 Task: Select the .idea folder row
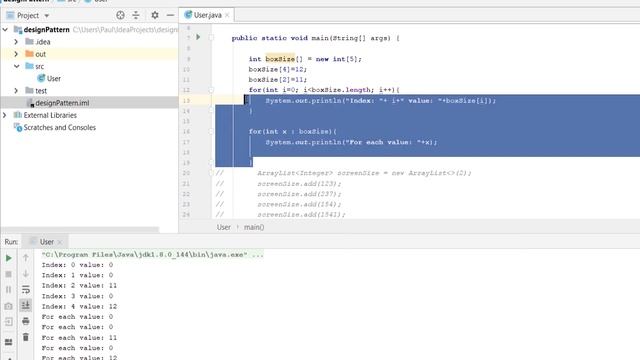click(89, 42)
